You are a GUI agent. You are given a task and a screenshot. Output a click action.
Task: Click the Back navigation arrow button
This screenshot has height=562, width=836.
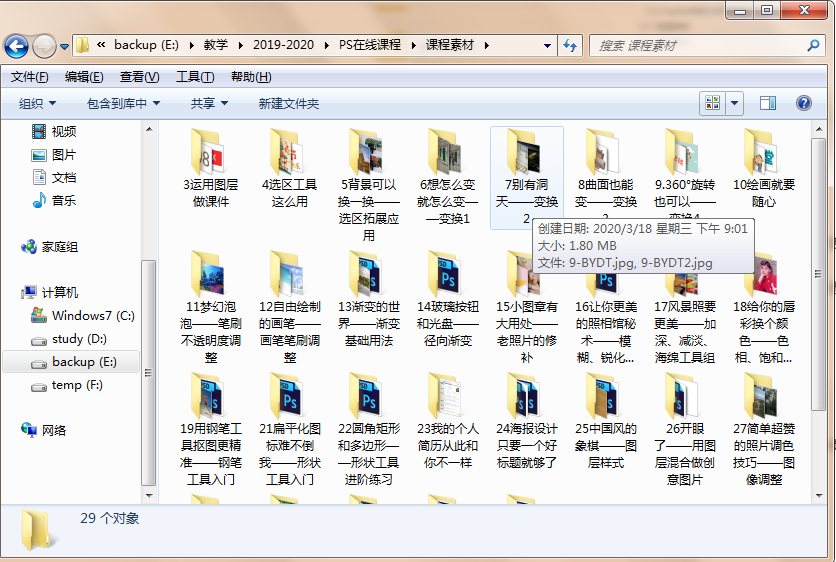coord(17,46)
